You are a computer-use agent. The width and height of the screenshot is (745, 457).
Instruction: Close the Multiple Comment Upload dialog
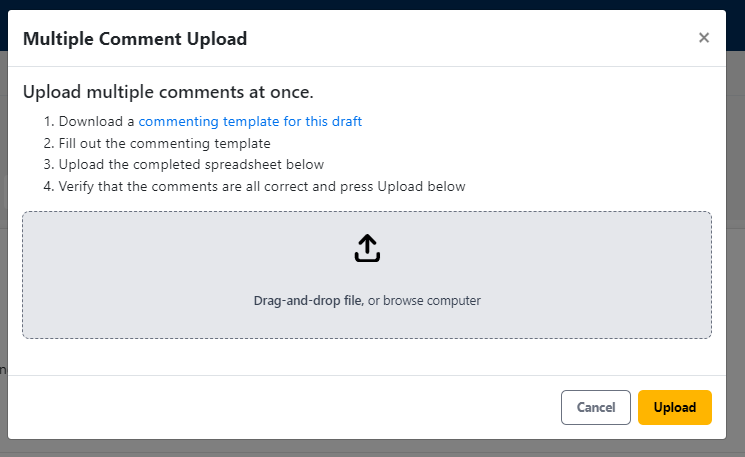coord(704,38)
